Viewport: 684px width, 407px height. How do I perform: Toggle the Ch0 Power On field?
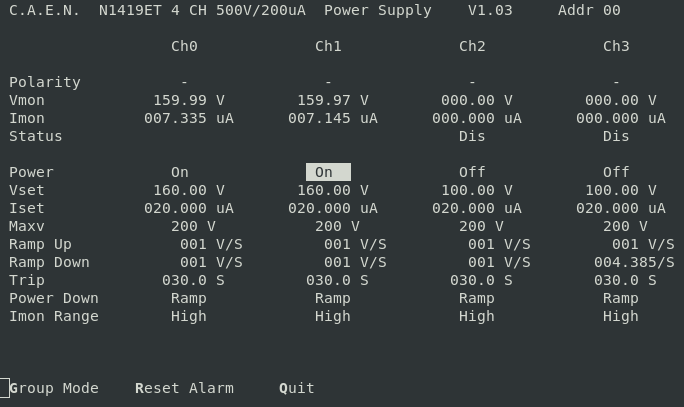tap(180, 172)
